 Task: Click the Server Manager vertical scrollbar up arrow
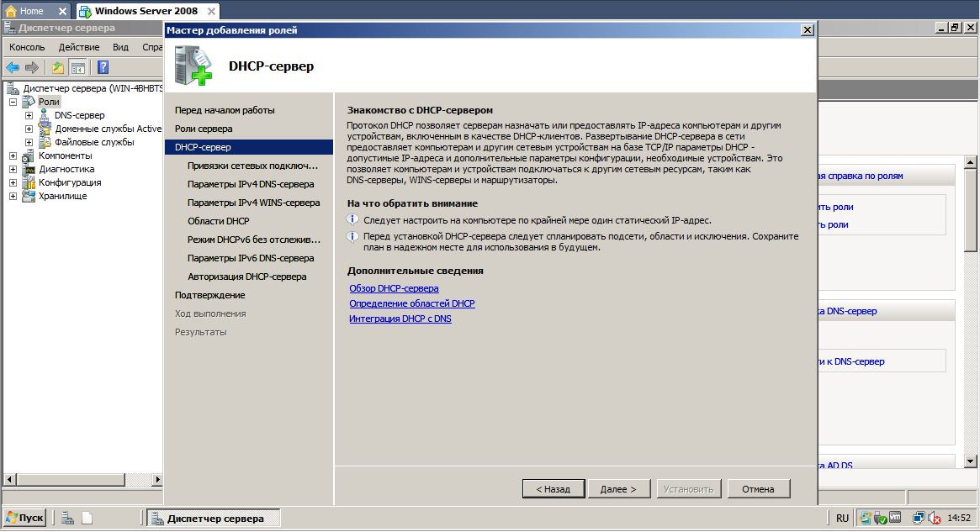[971, 162]
